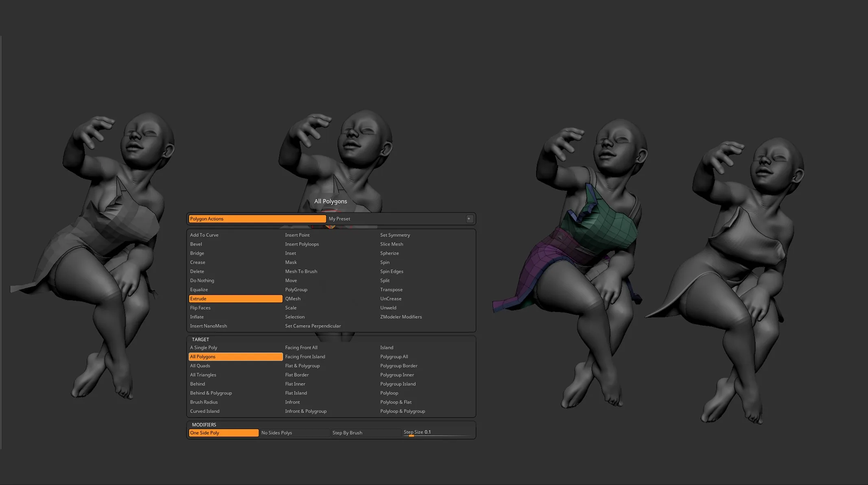
Task: Click the plus button beside My Preset
Action: point(469,219)
